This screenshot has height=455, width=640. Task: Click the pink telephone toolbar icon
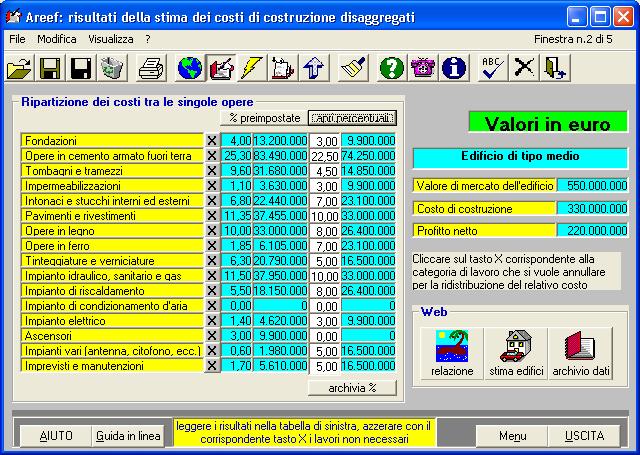tap(424, 68)
